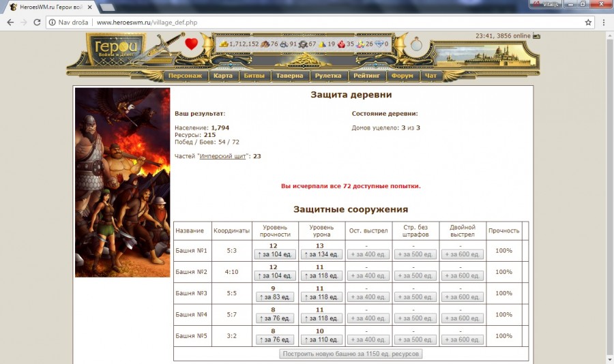Select the HeroesWM.ru browser tab
Screen dimensions: 614x364
click(x=51, y=7)
